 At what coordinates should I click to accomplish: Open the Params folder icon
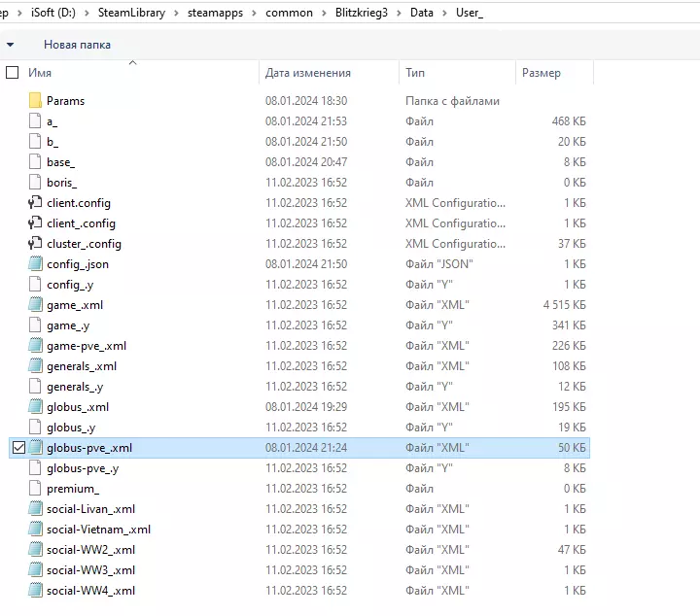coord(35,100)
